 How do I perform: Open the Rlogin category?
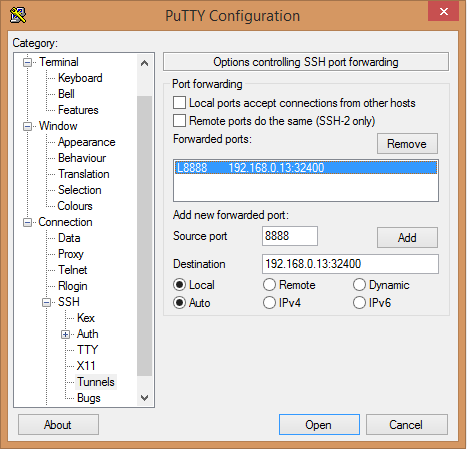point(73,286)
